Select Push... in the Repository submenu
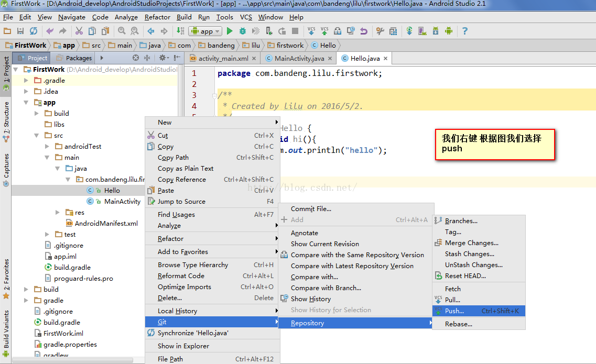The height and width of the screenshot is (364, 596). tap(454, 311)
